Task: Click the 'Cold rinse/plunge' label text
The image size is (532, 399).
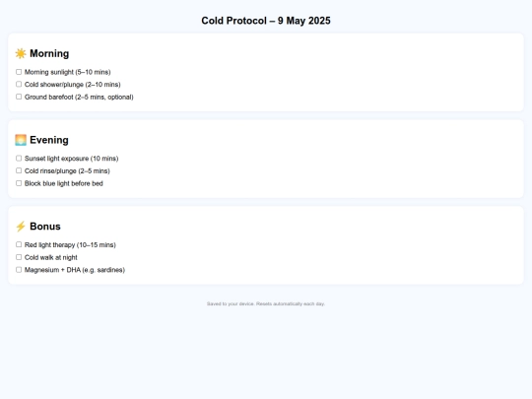Action: [x=67, y=171]
